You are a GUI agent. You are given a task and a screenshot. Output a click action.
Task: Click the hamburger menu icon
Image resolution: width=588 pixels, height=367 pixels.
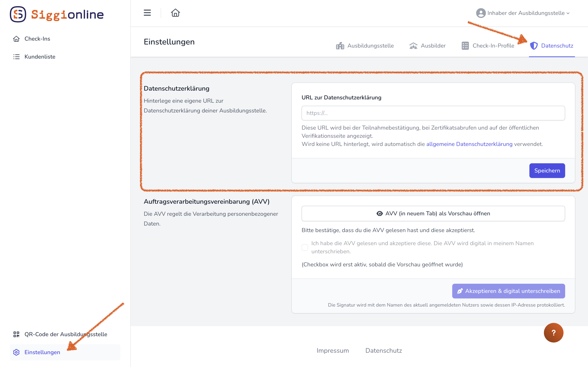147,13
